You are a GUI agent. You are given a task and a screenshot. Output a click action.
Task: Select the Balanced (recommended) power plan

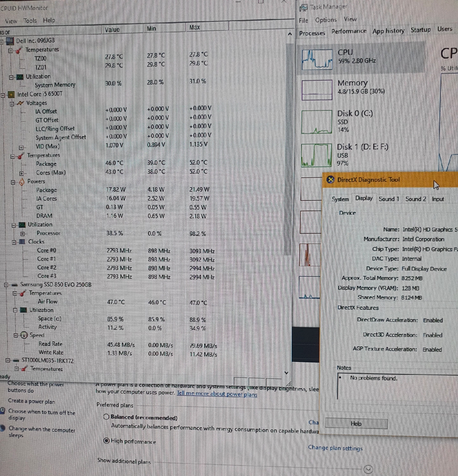click(x=106, y=417)
